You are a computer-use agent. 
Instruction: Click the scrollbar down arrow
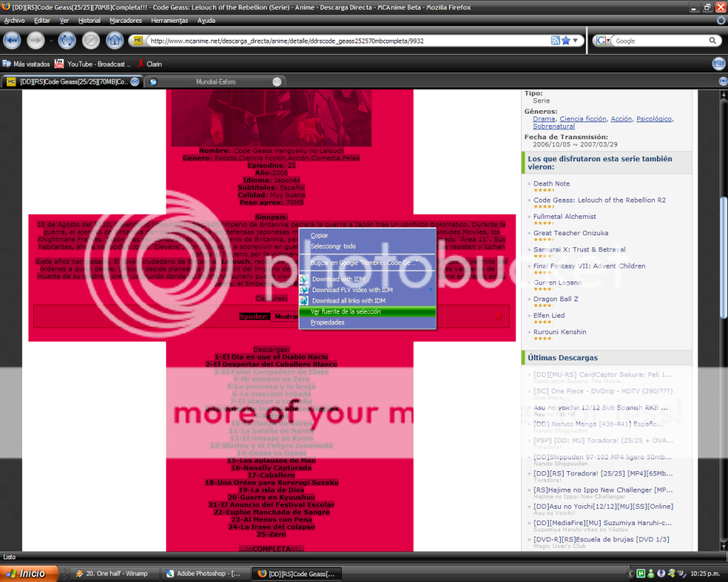[x=723, y=546]
